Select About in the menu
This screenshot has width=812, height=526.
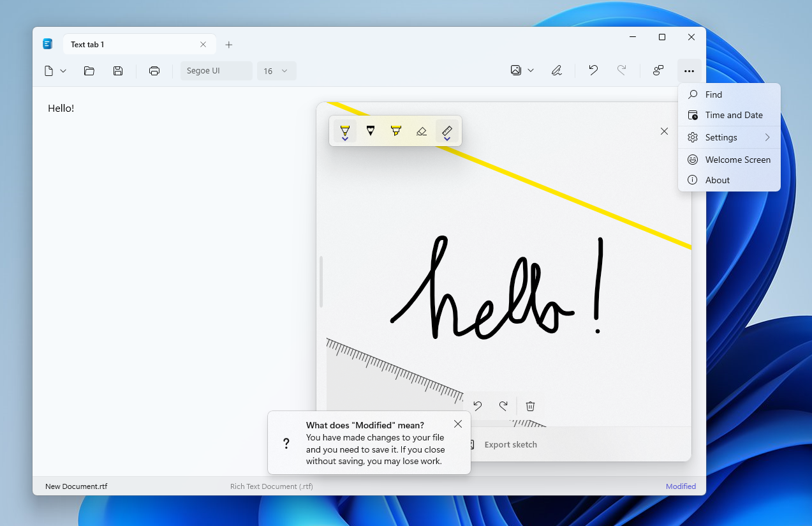(x=729, y=180)
